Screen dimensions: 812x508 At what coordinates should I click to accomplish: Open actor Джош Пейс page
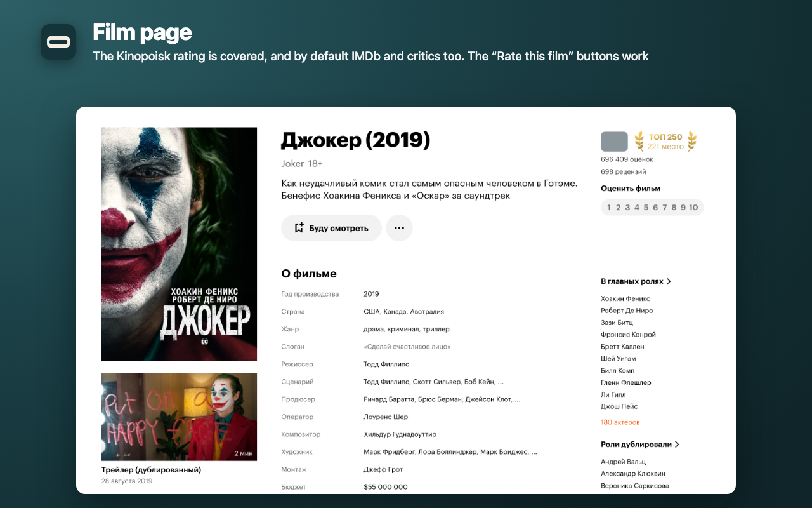pyautogui.click(x=619, y=406)
